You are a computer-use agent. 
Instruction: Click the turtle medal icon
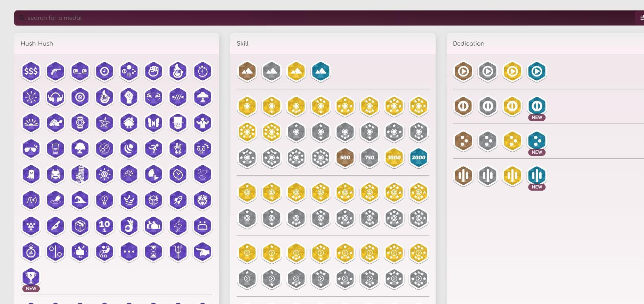pos(55,123)
